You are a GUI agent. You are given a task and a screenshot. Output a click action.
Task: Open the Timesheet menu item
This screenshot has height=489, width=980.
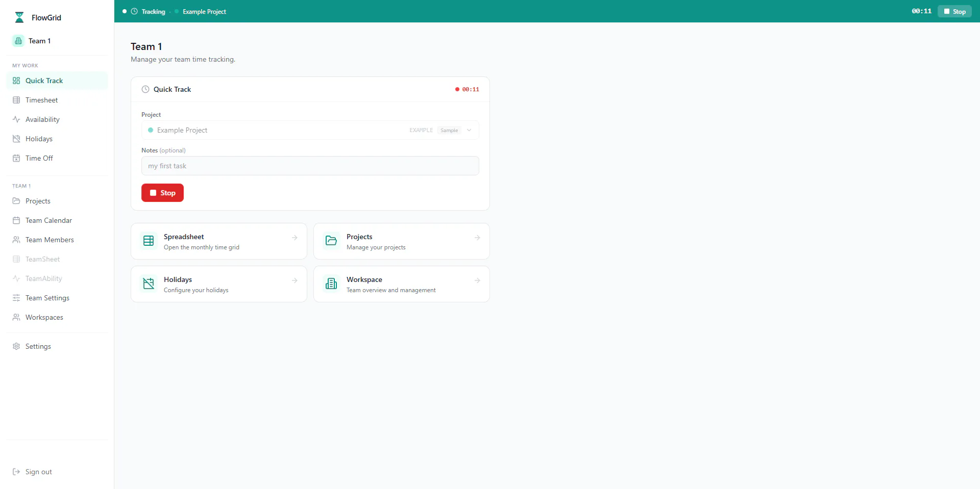pos(57,100)
